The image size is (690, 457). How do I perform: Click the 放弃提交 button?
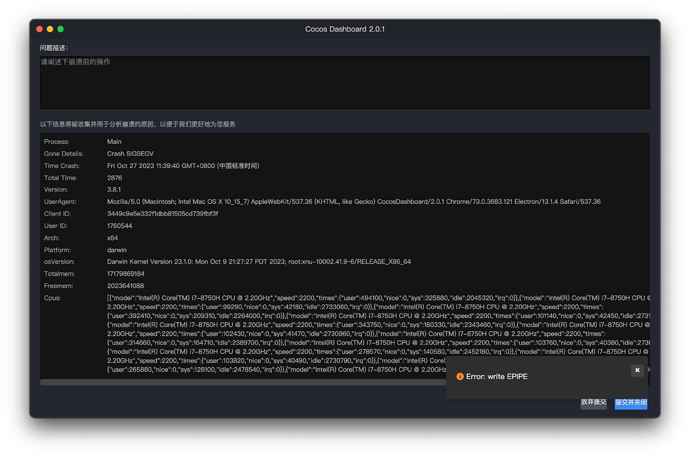click(x=593, y=402)
